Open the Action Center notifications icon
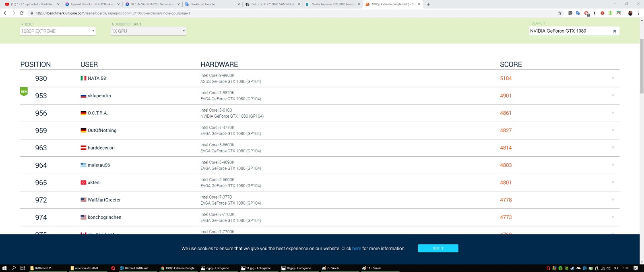This screenshot has height=272, width=644. [x=636, y=268]
